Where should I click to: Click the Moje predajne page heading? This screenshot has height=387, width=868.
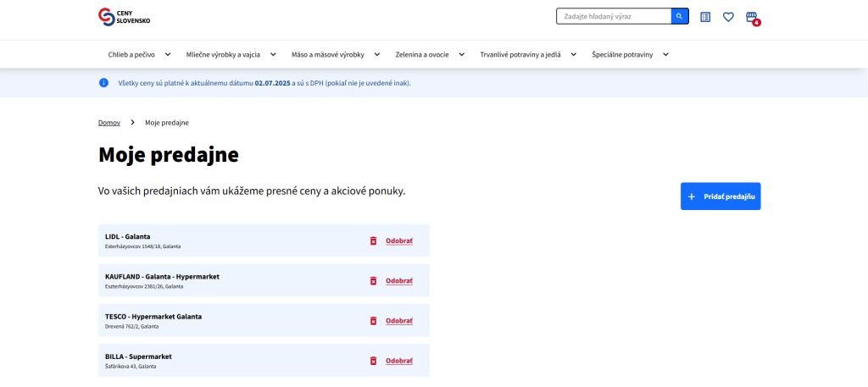coord(169,155)
